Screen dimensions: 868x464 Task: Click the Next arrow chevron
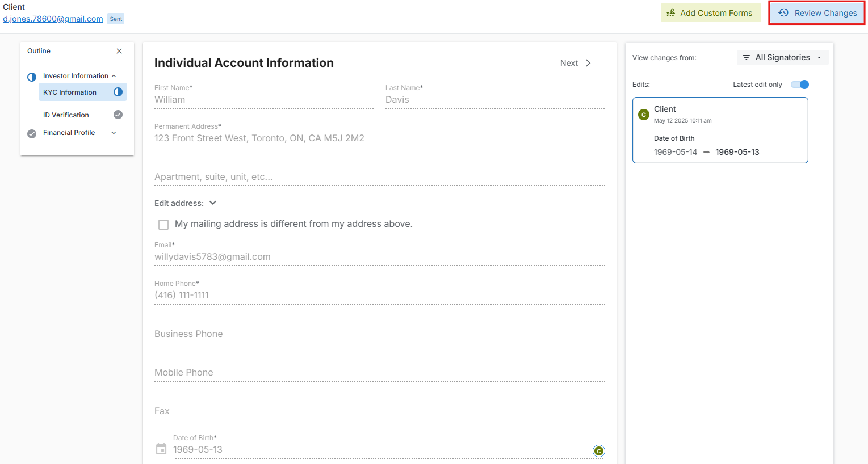(x=588, y=63)
